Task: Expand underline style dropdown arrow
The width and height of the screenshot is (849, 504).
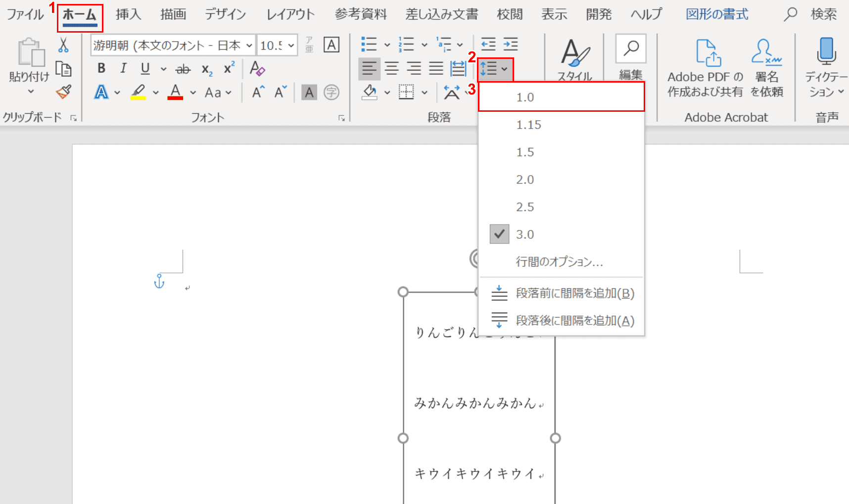Action: (163, 69)
